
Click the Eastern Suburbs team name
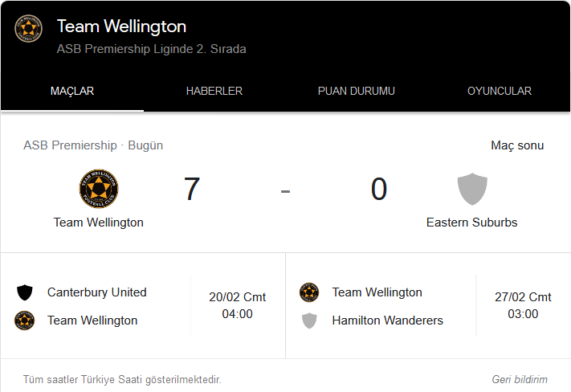(471, 223)
